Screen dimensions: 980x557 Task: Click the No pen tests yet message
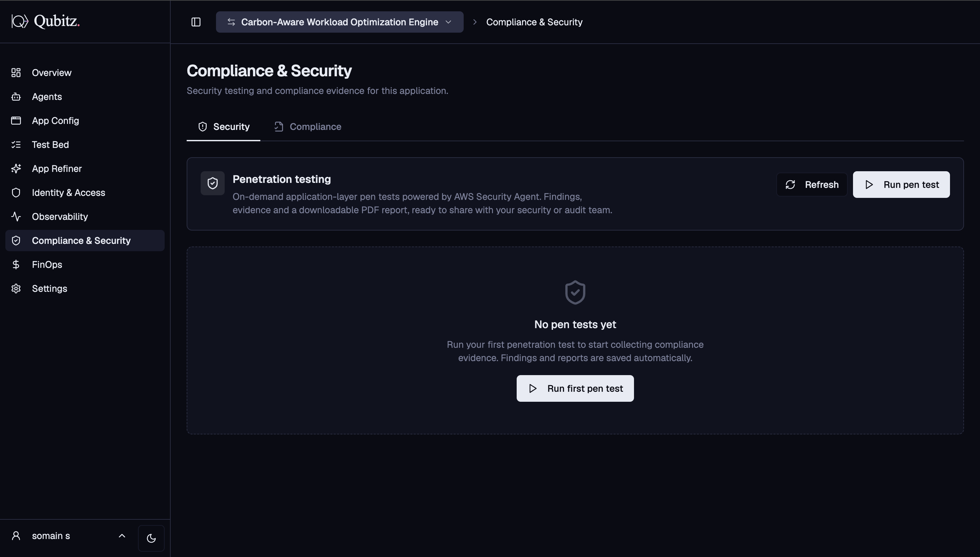coord(575,324)
